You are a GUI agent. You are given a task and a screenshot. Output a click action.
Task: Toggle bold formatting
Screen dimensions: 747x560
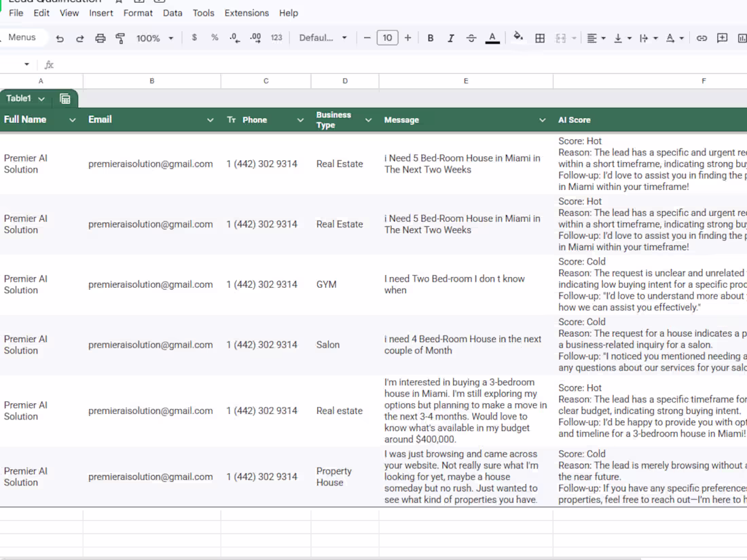click(430, 38)
